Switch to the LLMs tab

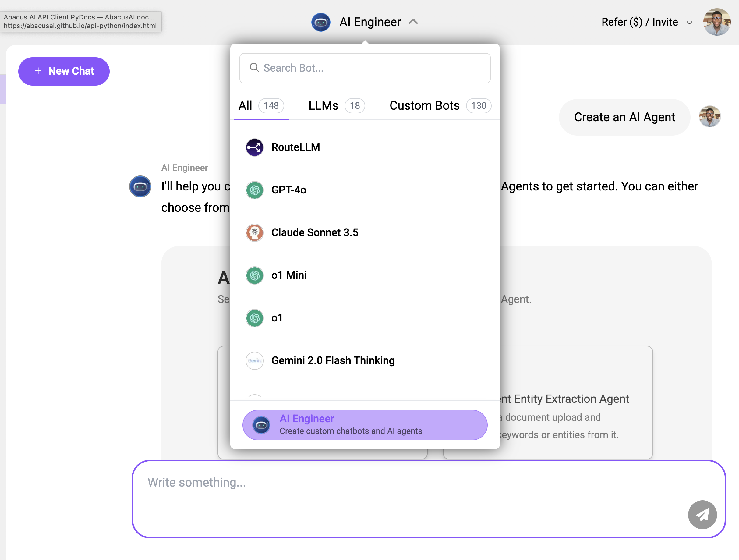tap(336, 106)
